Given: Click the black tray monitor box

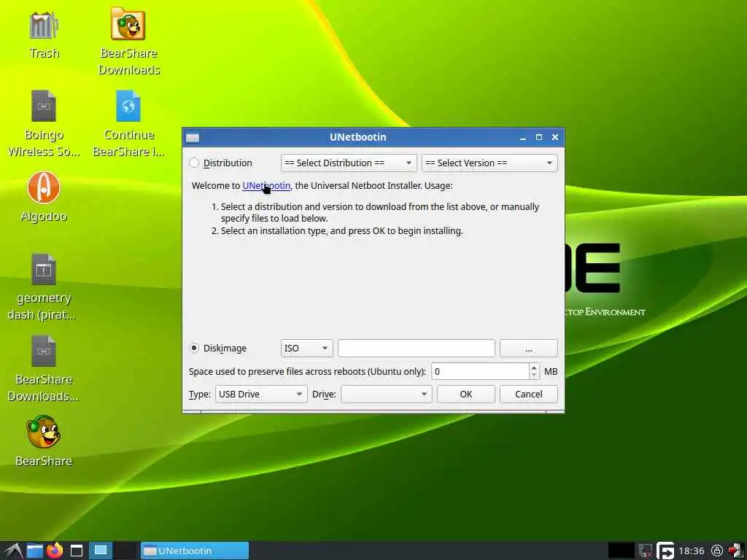Looking at the screenshot, I should pos(622,551).
